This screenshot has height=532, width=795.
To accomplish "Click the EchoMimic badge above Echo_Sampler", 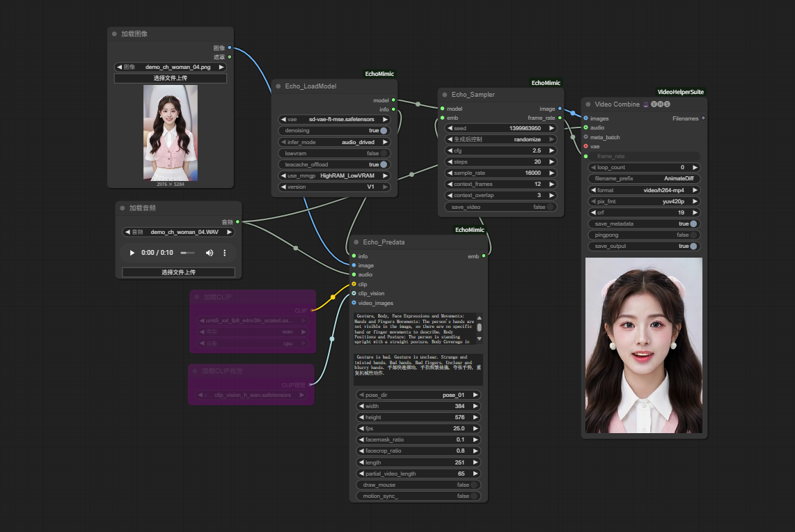I will coord(545,83).
